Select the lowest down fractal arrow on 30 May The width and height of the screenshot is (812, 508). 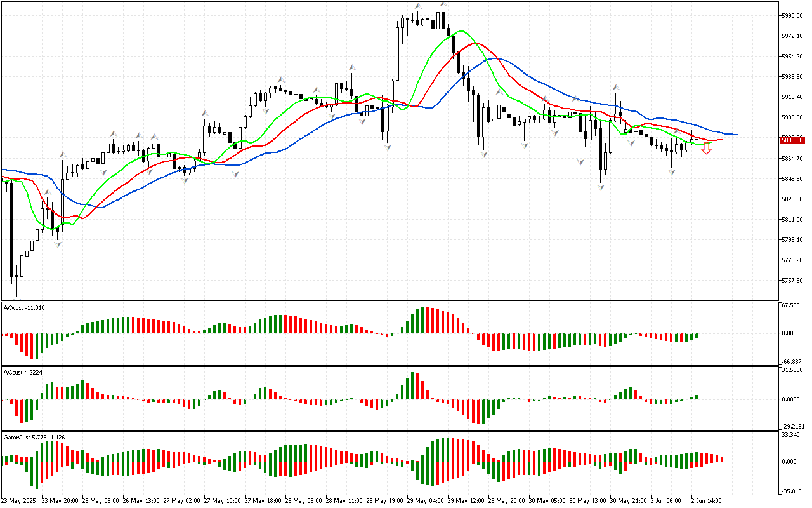[x=600, y=187]
